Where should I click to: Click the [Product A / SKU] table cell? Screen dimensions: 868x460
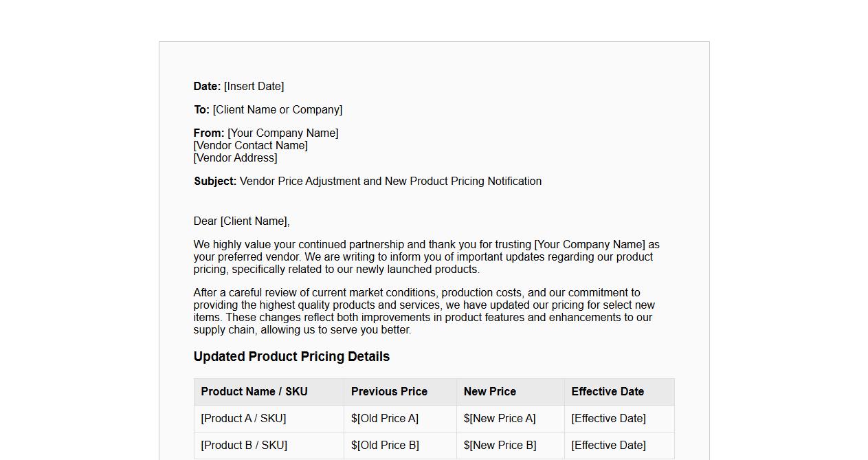(243, 419)
